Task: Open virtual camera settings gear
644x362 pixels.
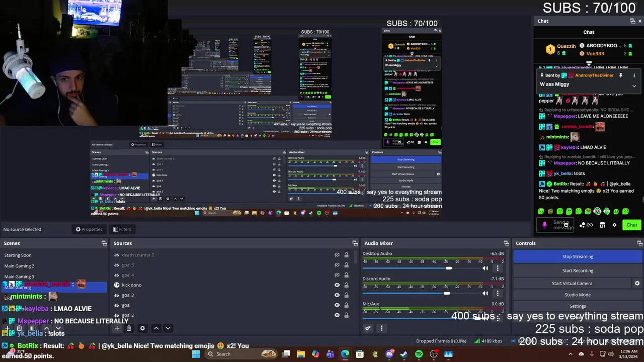Action: tap(637, 284)
